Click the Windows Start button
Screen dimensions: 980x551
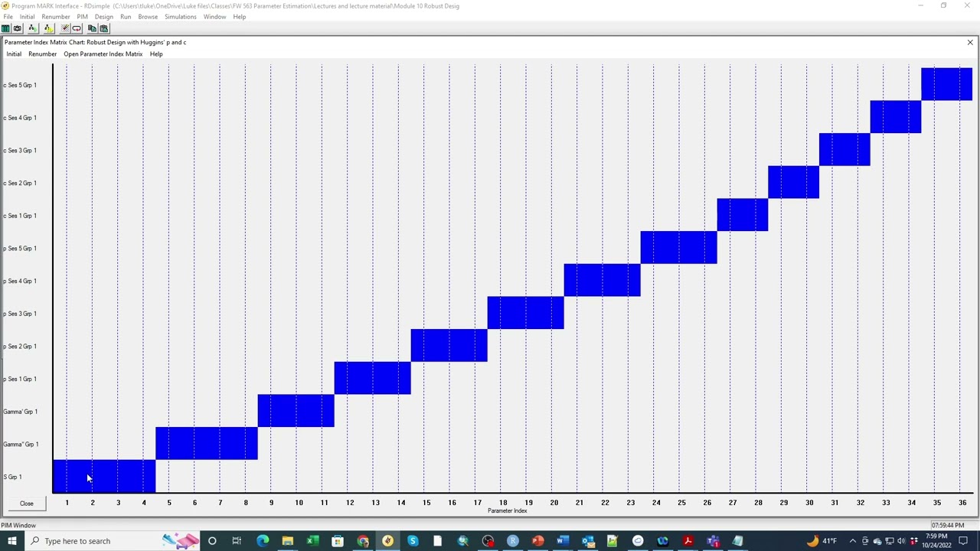[x=11, y=541]
